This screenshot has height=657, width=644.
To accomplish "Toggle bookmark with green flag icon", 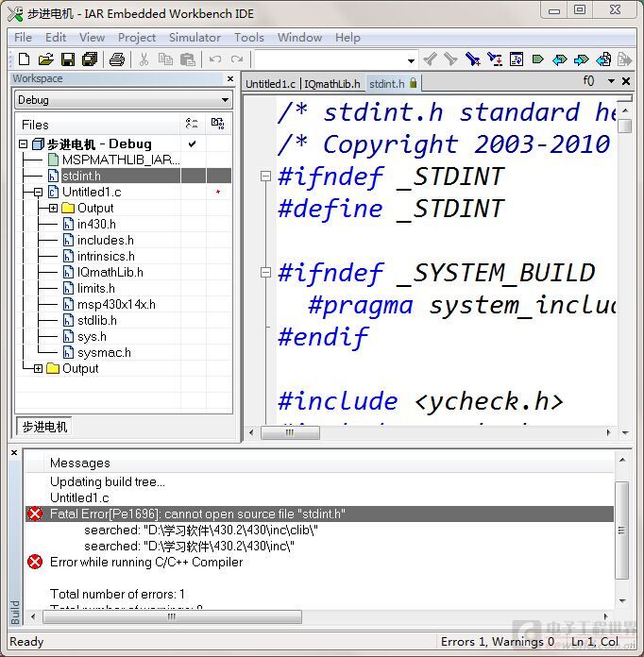I will [x=538, y=59].
